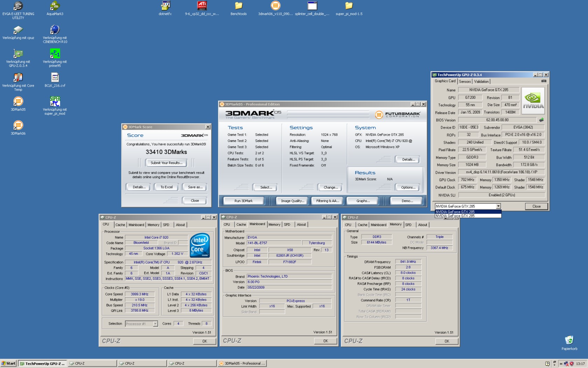
Task: Click the help icon in system tray
Action: [548, 363]
